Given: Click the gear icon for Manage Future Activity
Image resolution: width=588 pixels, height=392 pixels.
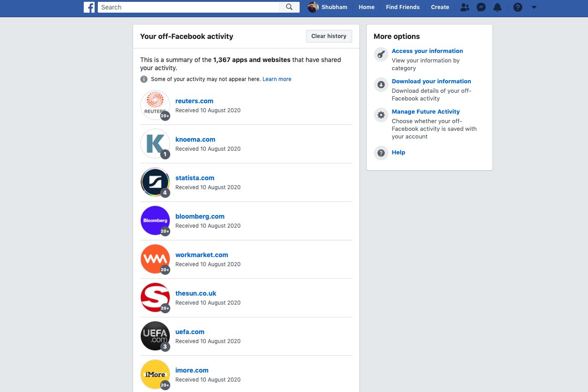Looking at the screenshot, I should click(x=381, y=115).
